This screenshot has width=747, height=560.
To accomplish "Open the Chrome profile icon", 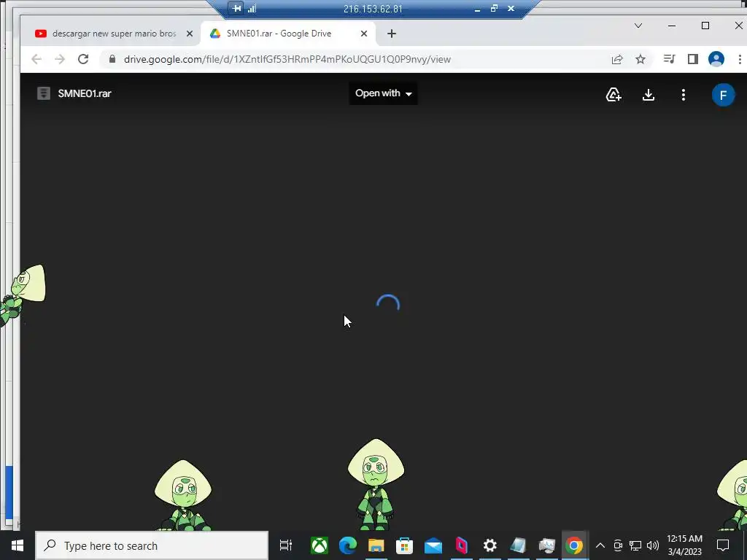I will click(716, 59).
